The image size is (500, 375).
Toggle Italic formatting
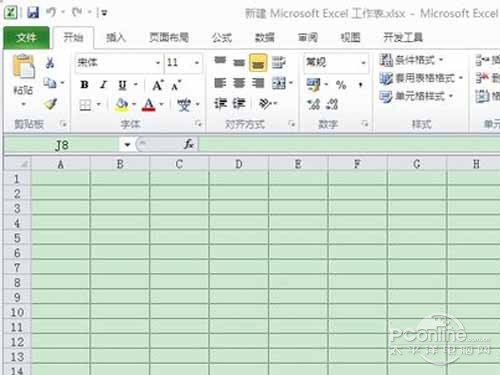tap(103, 85)
